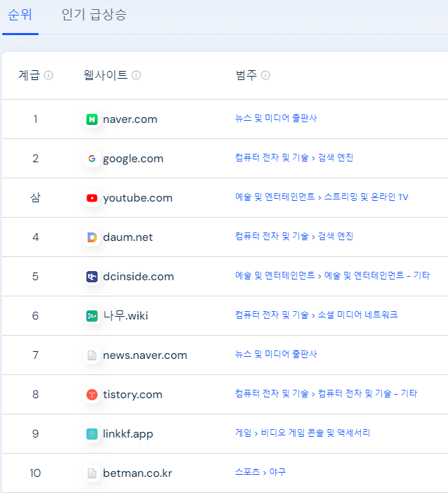Switch to the 인기 급상승 tab

93,15
